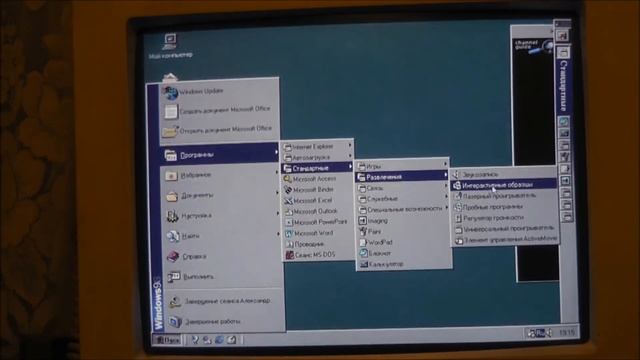Open Калькулятор calculator
Screen dimensions: 640x360
tap(404, 264)
